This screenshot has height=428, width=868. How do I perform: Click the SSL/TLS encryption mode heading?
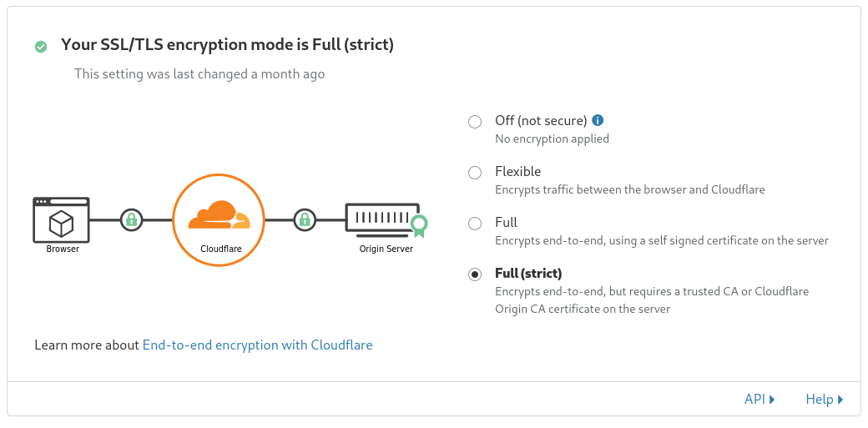point(228,44)
